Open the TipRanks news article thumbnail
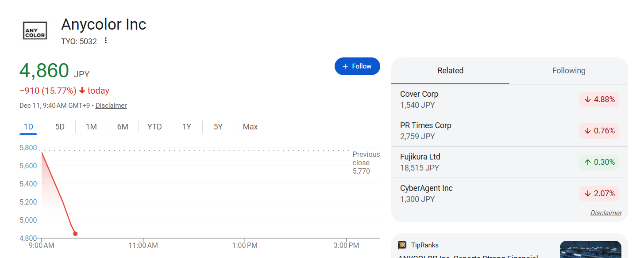Screen dimensions: 644x258 coord(590,249)
